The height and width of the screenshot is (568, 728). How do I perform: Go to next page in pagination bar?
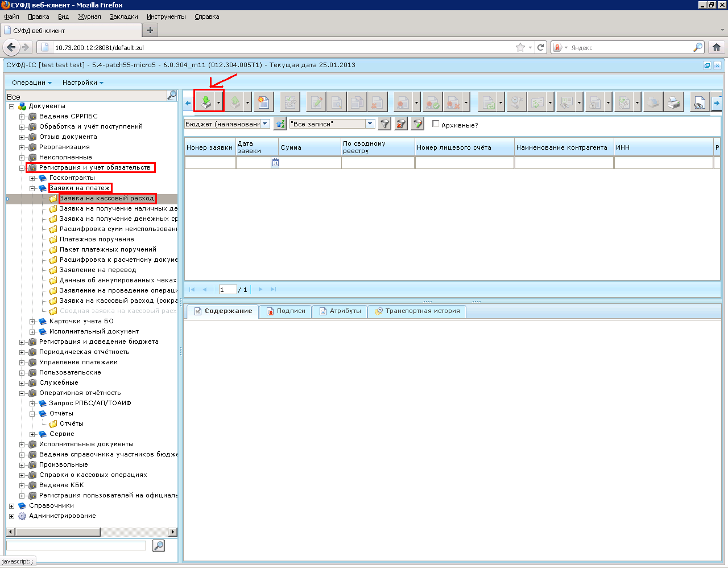click(x=260, y=289)
